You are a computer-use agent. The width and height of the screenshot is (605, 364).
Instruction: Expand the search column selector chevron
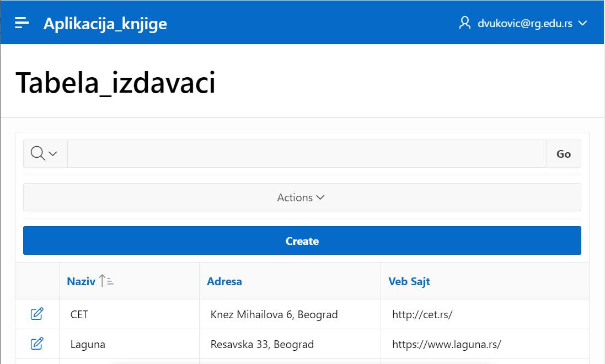53,154
